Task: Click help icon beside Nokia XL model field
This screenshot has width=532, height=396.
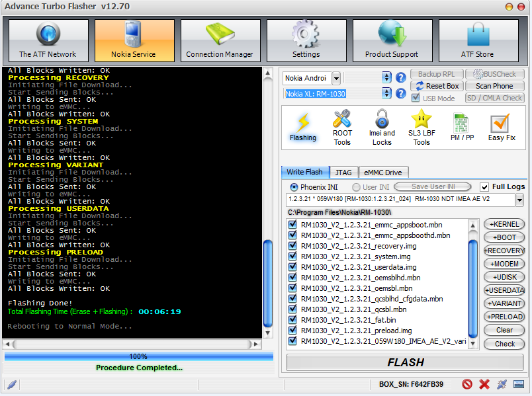Action: click(401, 93)
